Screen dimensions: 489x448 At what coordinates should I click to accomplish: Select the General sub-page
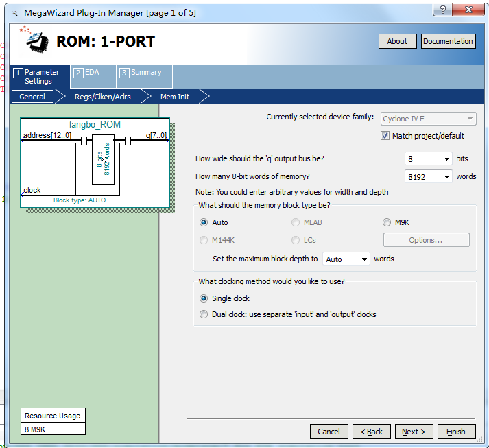tap(32, 97)
